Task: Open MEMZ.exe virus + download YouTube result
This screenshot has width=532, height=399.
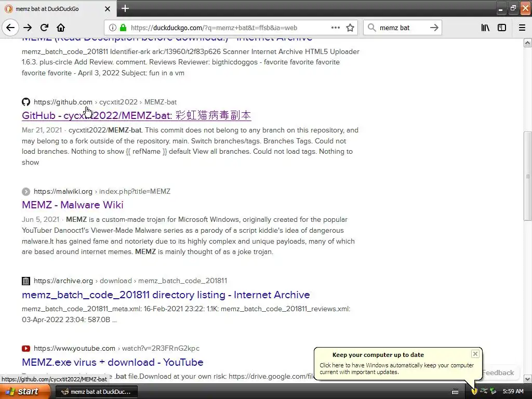Action: pyautogui.click(x=113, y=362)
